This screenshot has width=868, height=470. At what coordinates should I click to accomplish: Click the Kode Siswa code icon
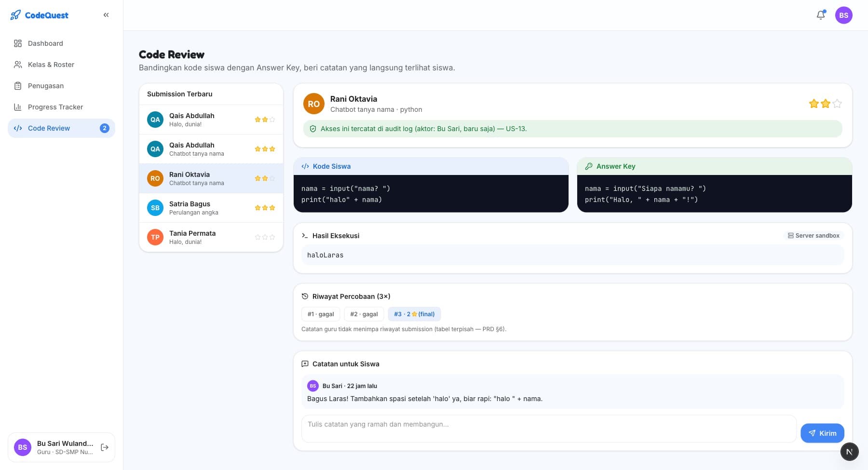pos(305,166)
